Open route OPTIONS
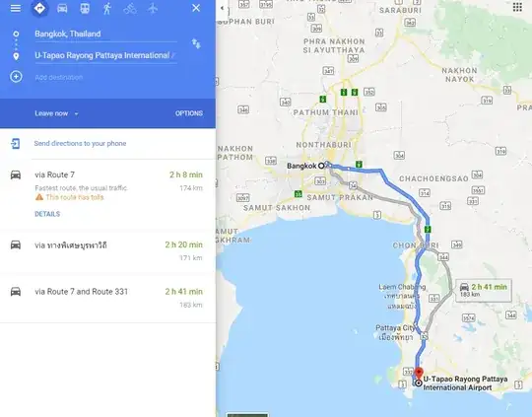This screenshot has width=532, height=417. click(189, 113)
